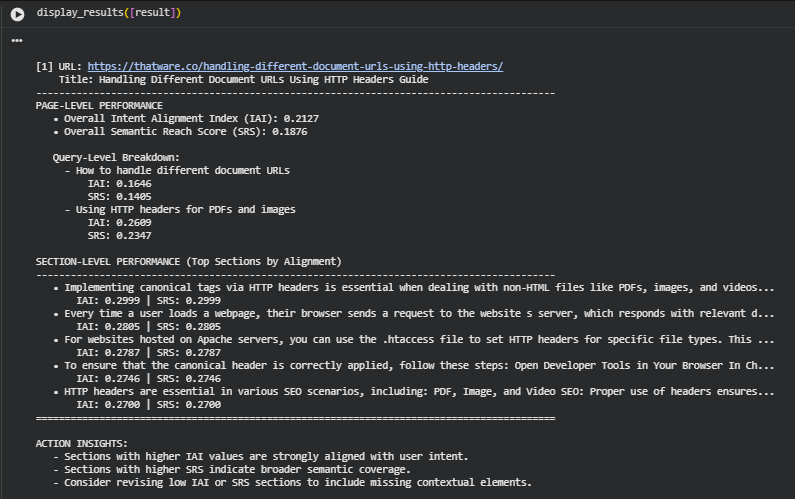Click the SECTION-LEVEL PERFORMANCE heading
This screenshot has width=795, height=499.
[188, 262]
